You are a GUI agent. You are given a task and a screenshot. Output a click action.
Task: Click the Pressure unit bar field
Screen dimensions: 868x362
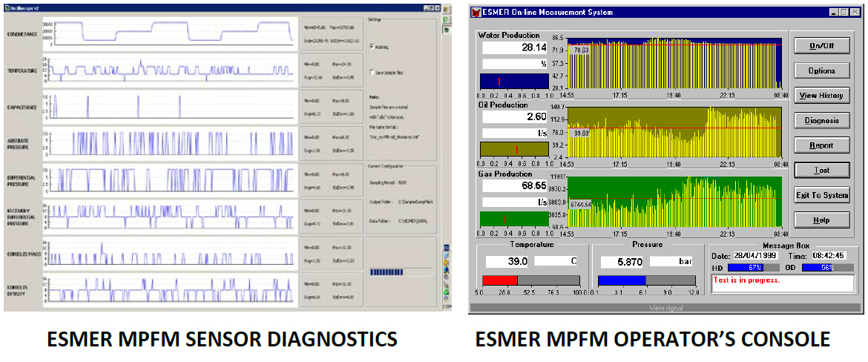tap(671, 261)
